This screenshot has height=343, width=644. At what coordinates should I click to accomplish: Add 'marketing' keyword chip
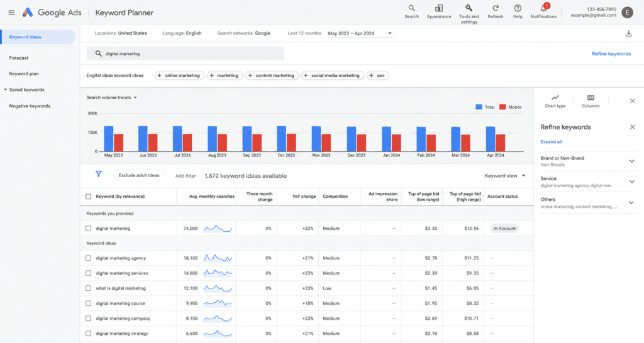(x=225, y=75)
